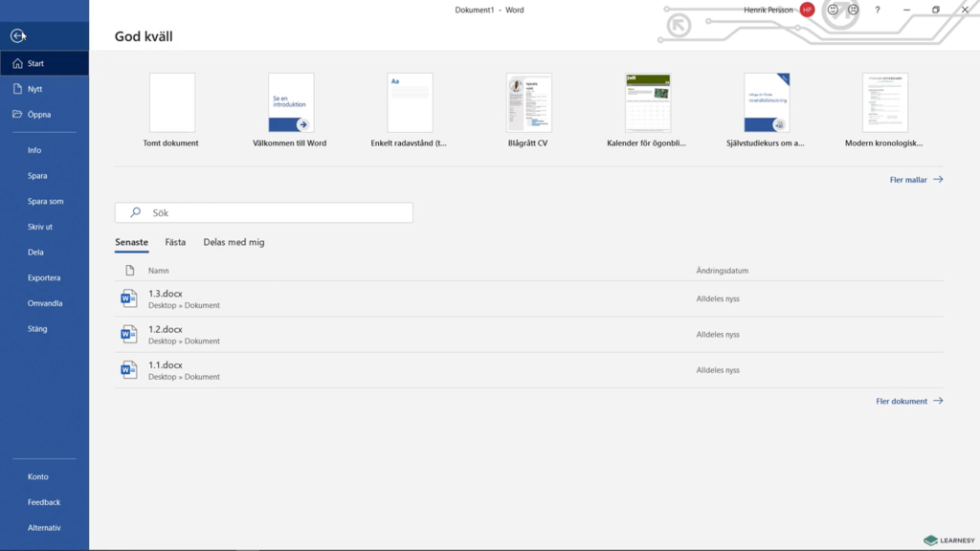Open the Info page in sidebar
The image size is (980, 551).
coord(34,150)
